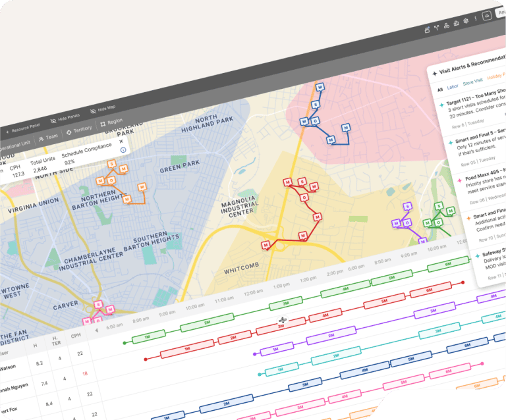Select the Region view tab
Image resolution: width=506 pixels, height=420 pixels.
111,122
